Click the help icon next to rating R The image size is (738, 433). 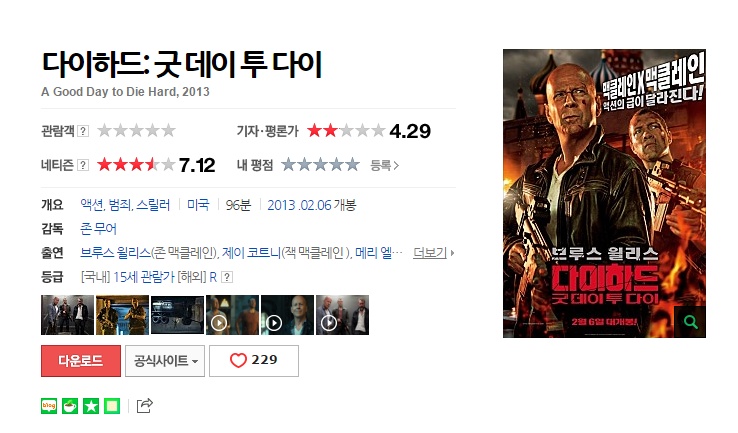click(227, 277)
